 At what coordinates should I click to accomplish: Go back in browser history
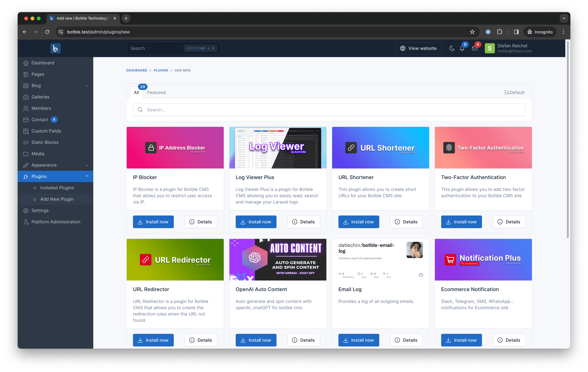pyautogui.click(x=25, y=32)
